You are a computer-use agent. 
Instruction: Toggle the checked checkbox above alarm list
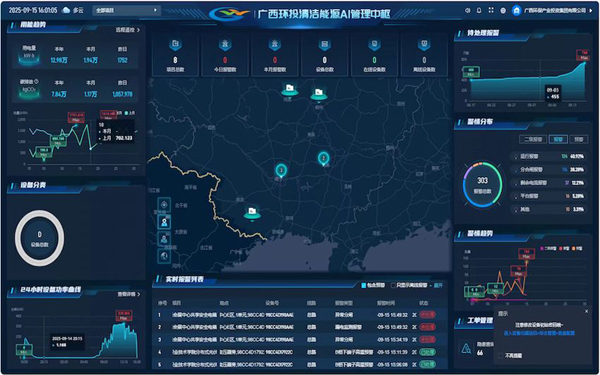(364, 285)
